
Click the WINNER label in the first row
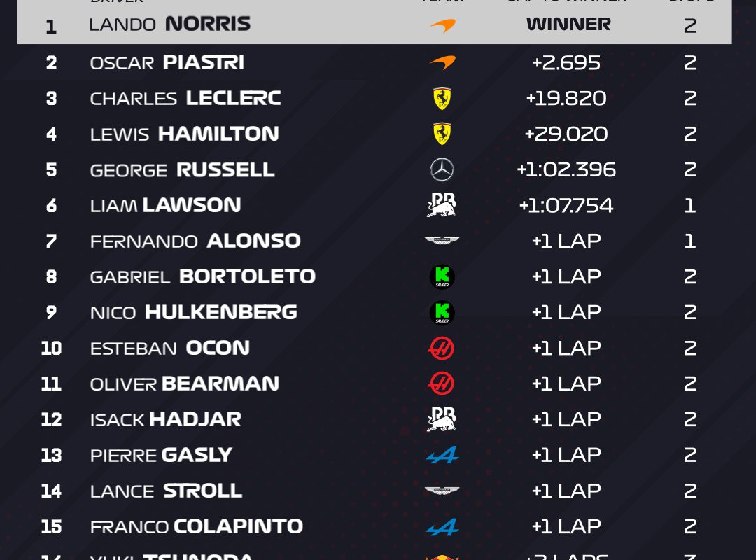pyautogui.click(x=568, y=24)
